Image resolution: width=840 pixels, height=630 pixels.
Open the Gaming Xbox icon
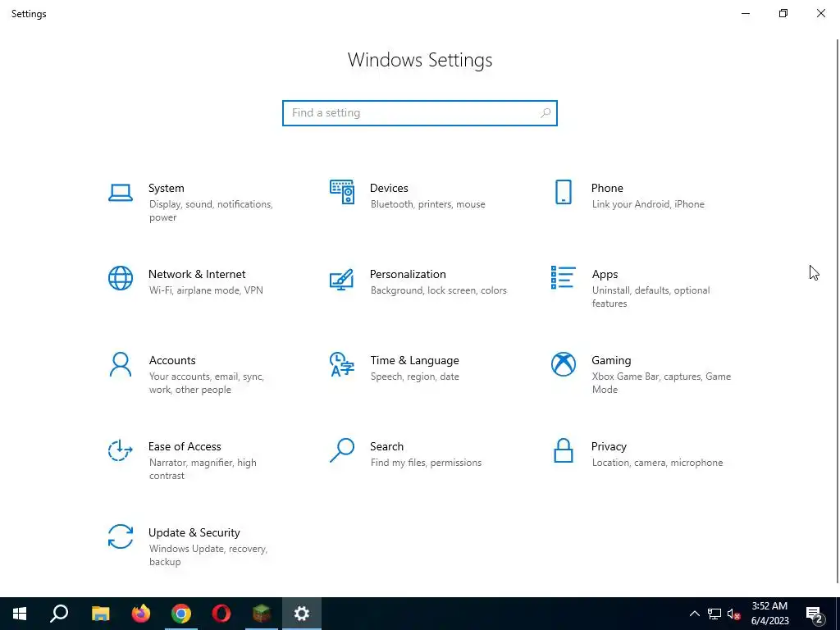pos(563,364)
